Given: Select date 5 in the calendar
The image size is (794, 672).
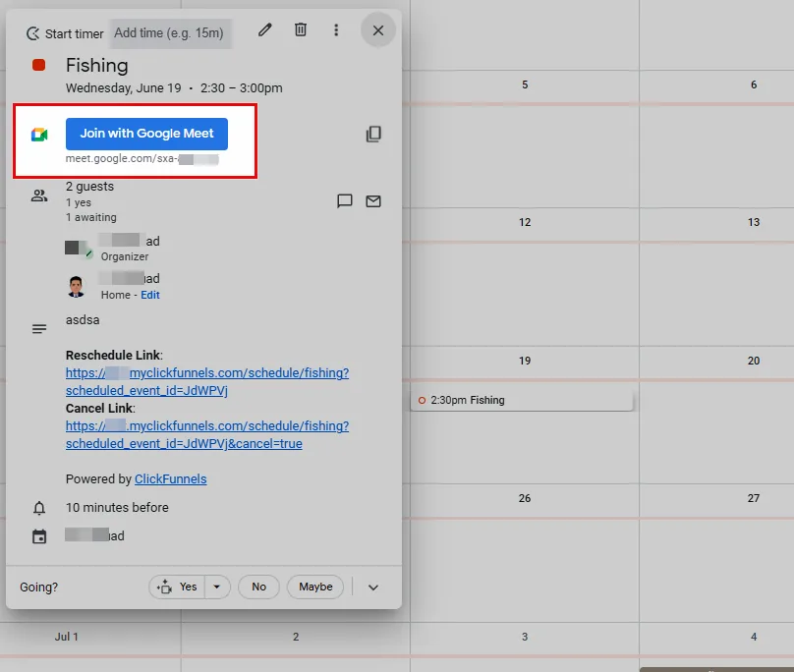Looking at the screenshot, I should pos(525,84).
